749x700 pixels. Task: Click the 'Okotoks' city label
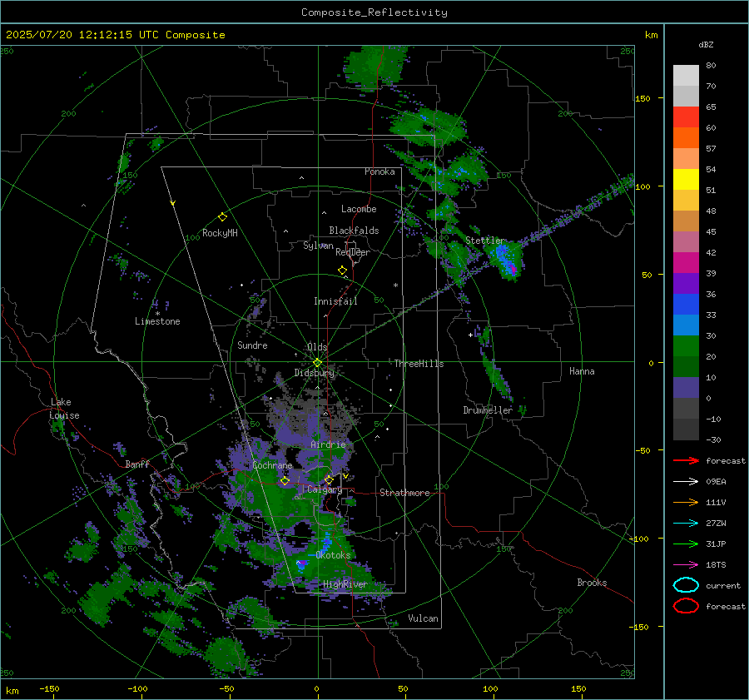click(x=333, y=555)
